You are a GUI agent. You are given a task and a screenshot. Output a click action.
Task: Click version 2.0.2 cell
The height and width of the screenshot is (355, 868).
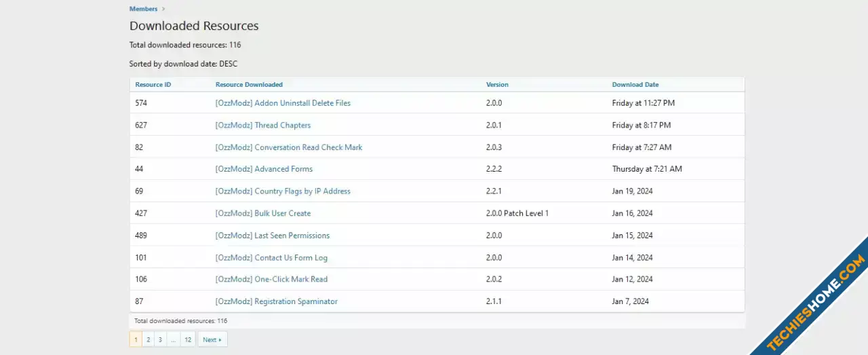[494, 279]
